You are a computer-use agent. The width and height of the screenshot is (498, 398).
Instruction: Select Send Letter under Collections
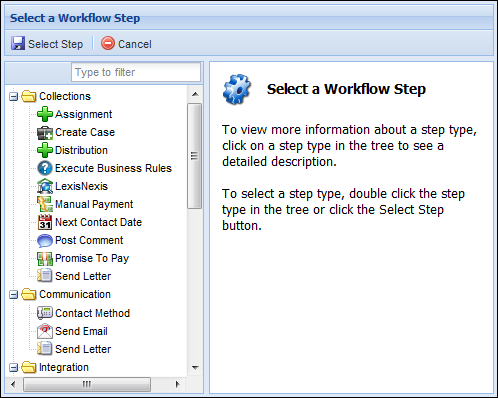click(83, 276)
